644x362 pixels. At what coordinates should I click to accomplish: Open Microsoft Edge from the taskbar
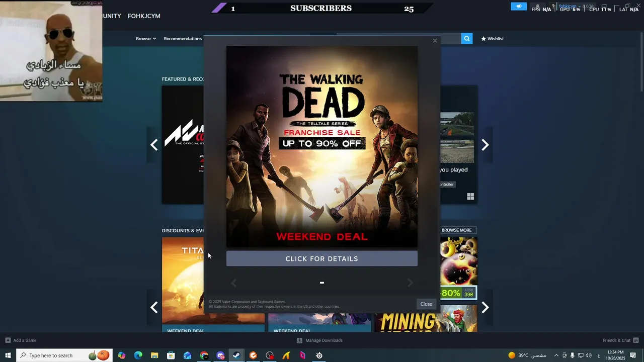click(x=138, y=355)
